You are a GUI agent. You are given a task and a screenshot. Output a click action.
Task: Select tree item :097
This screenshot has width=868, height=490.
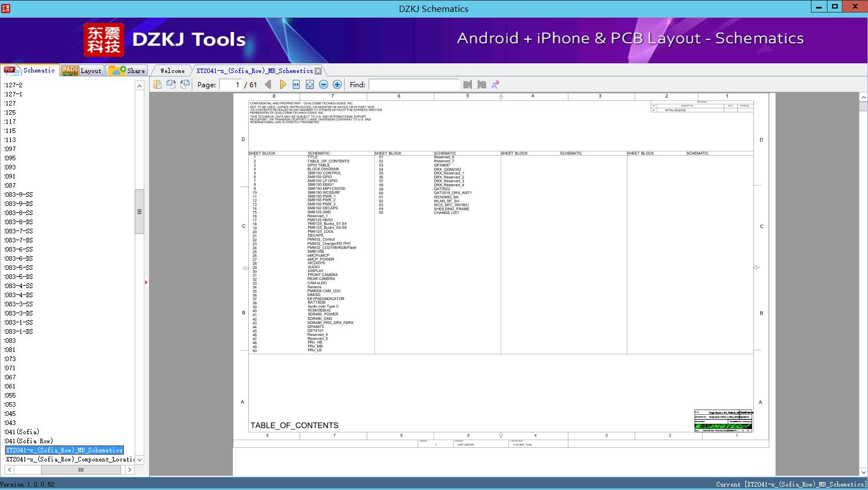[x=10, y=149]
